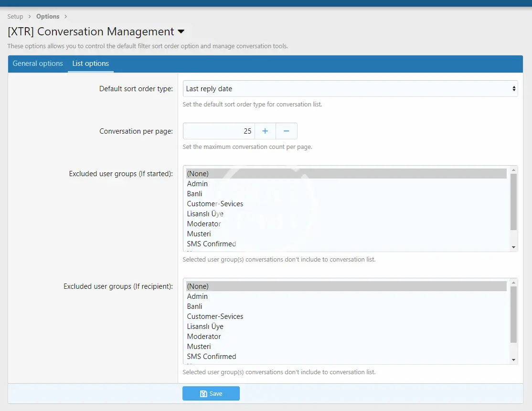Select (None) in the If started list
This screenshot has width=532, height=411.
point(198,174)
